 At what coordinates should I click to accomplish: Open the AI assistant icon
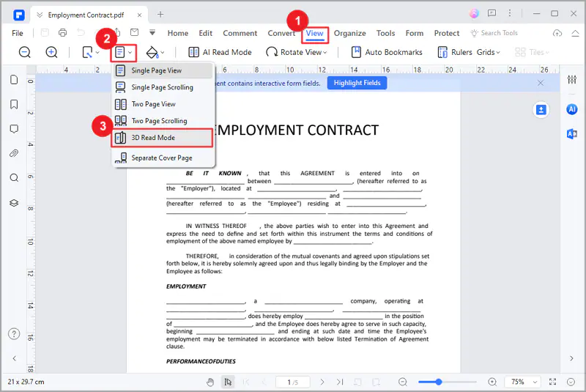coord(572,109)
